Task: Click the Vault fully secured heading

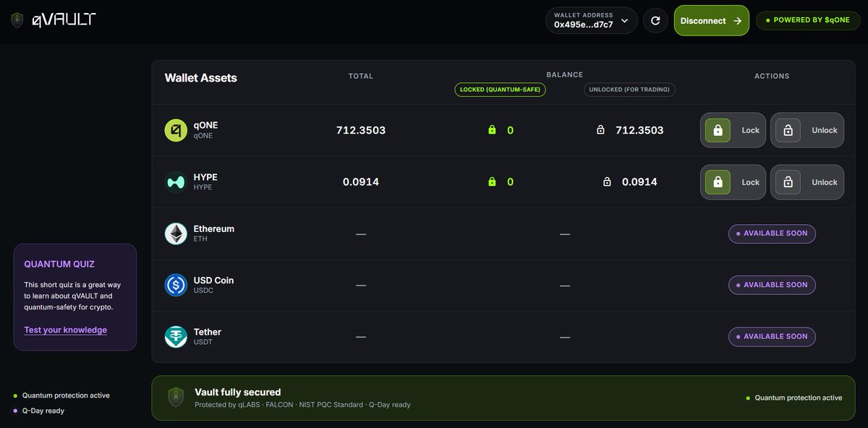Action: click(x=238, y=392)
